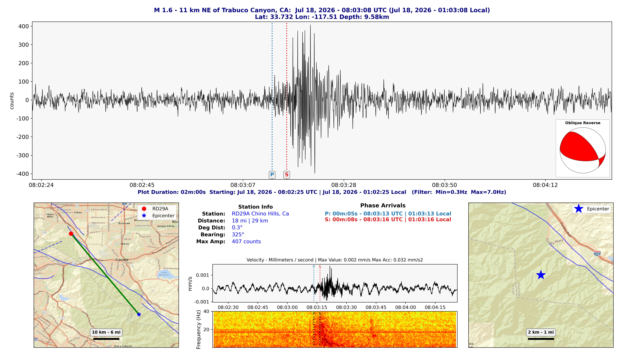Click the "Epicenter" text in the close-up map legend

(598, 209)
